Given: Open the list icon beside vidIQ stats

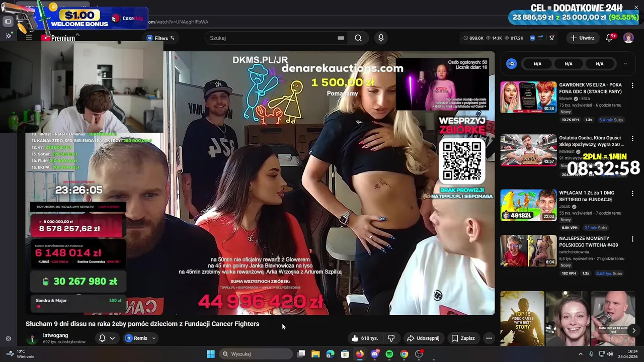Looking at the screenshot, I should 541,38.
